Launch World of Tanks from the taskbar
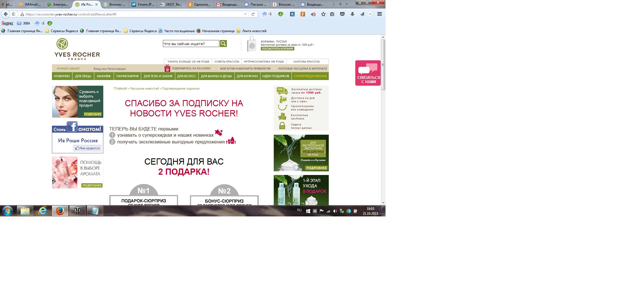Image resolution: width=644 pixels, height=297 pixels. (78, 211)
